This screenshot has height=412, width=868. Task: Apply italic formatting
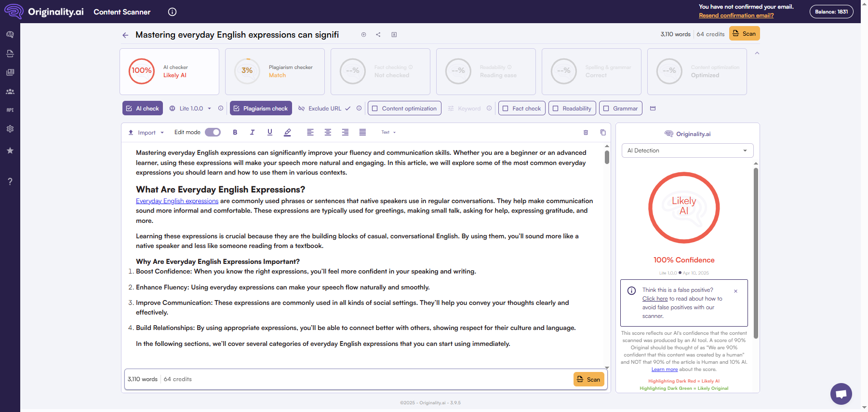point(252,132)
